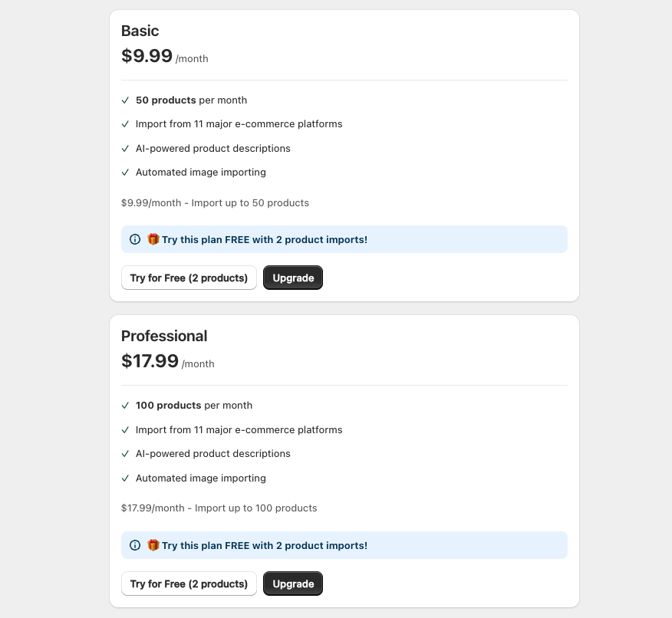This screenshot has height=618, width=672.
Task: Click the checkmark next to Professional's platform import feature
Action: pos(126,429)
